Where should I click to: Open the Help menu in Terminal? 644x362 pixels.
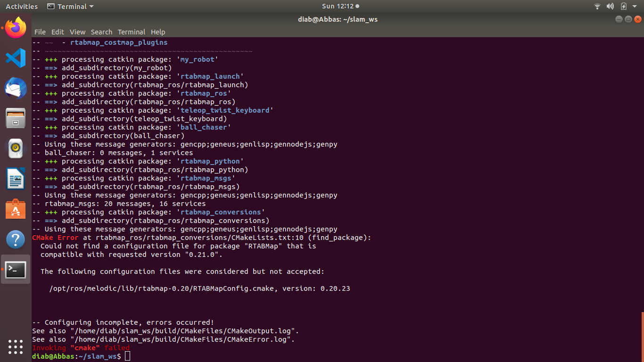click(158, 32)
